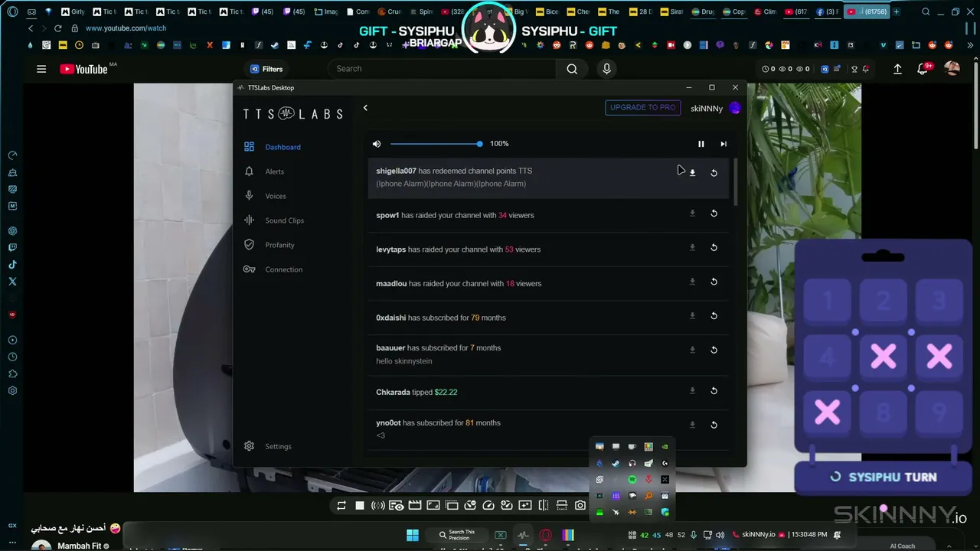The image size is (980, 551).
Task: Open Steam from the tray overflow
Action: tap(616, 463)
